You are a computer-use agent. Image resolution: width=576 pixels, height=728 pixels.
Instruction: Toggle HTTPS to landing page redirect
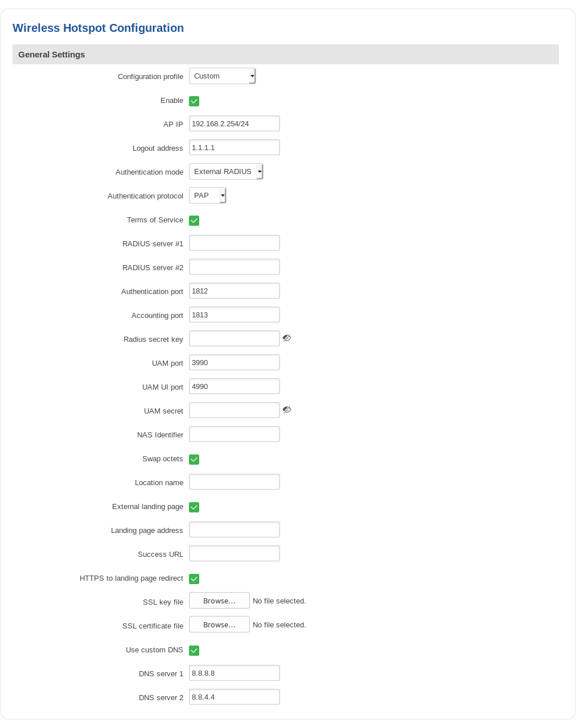tap(194, 578)
